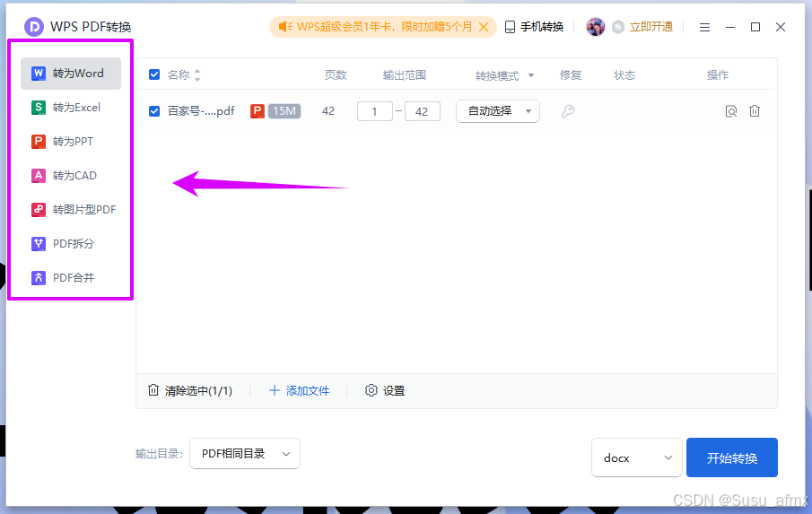Expand the 自动选择 conversion mode dropdown
The width and height of the screenshot is (812, 514).
tap(498, 111)
